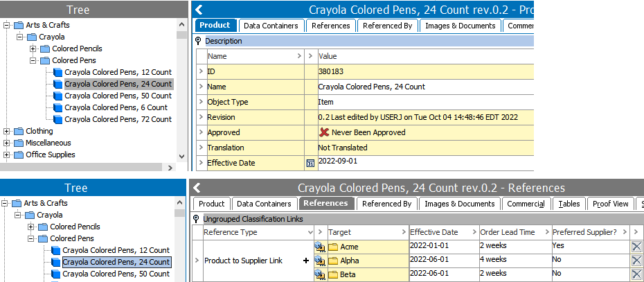Select Crayola Colored Pens, 50 Count in Product view tree
Screen dimensions: 644x282
[x=118, y=96]
